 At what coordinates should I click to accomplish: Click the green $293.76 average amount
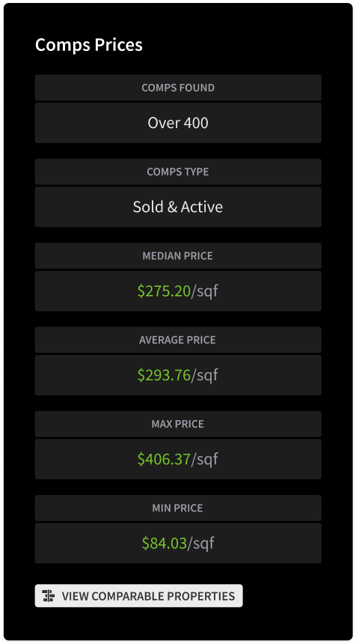(x=164, y=375)
